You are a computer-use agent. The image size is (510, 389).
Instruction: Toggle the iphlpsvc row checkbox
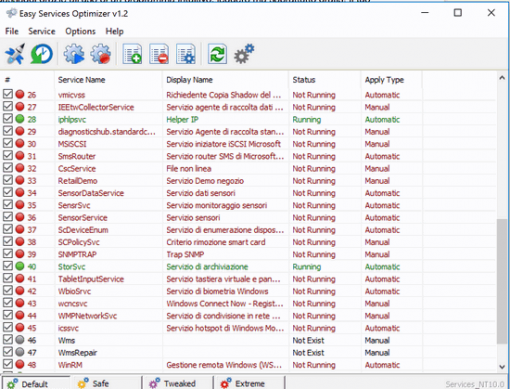tap(8, 119)
